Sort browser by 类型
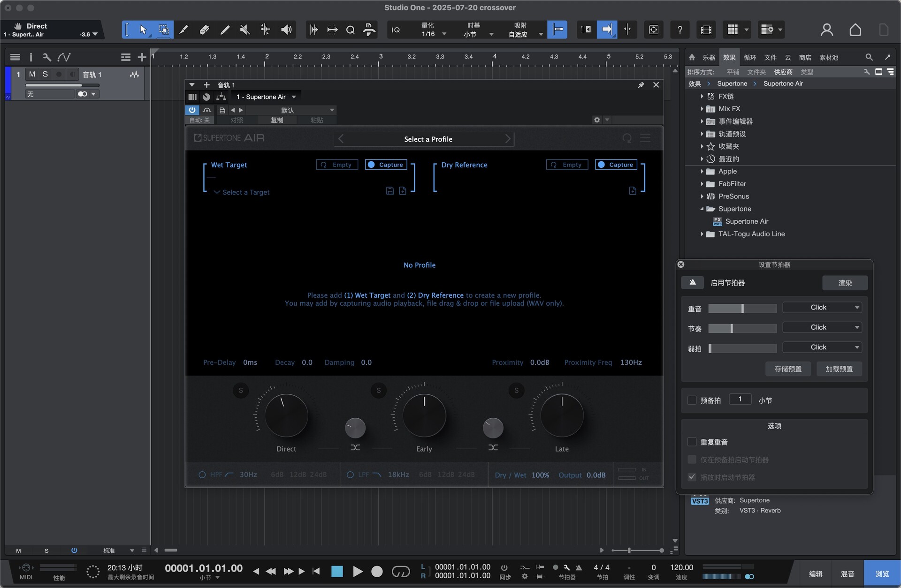The image size is (901, 588). point(807,72)
